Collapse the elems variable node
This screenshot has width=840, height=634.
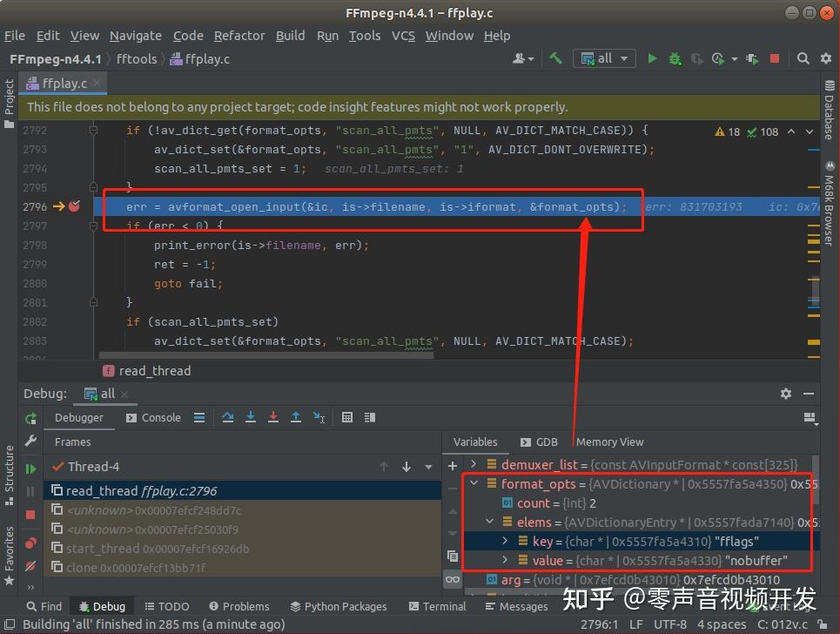coord(489,521)
